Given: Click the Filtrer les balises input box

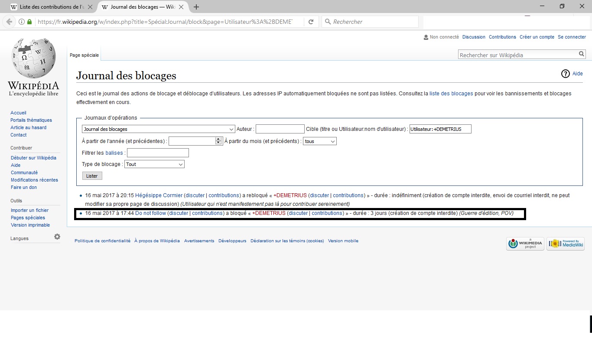Looking at the screenshot, I should (x=158, y=153).
